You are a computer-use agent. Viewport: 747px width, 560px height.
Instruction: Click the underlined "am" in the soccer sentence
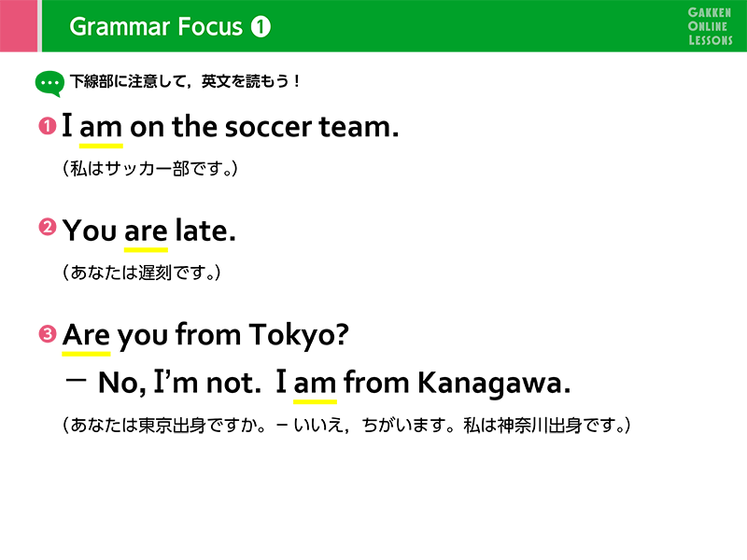[101, 128]
